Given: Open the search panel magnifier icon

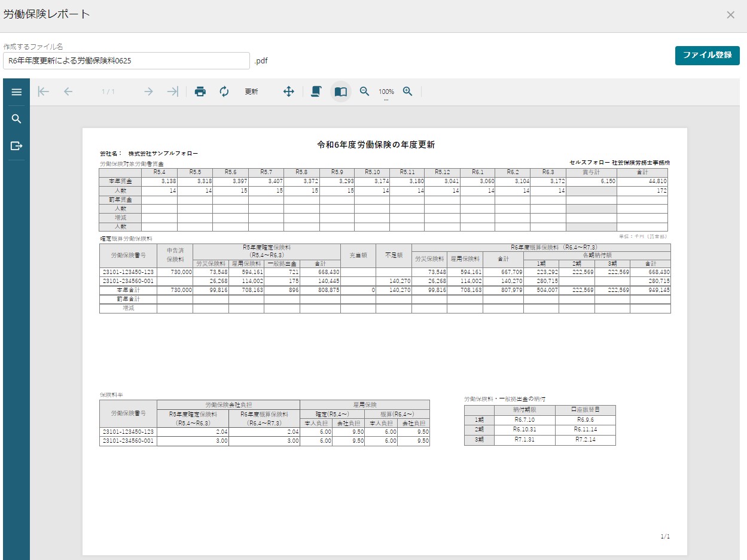Looking at the screenshot, I should pyautogui.click(x=16, y=119).
